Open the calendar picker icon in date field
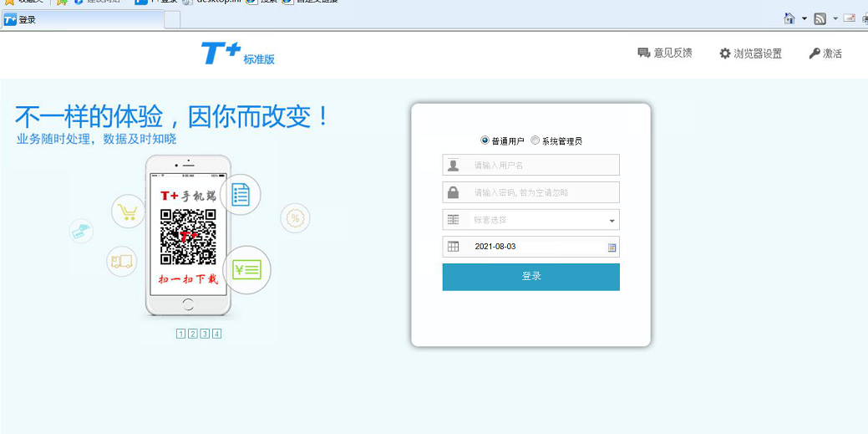 pos(612,248)
